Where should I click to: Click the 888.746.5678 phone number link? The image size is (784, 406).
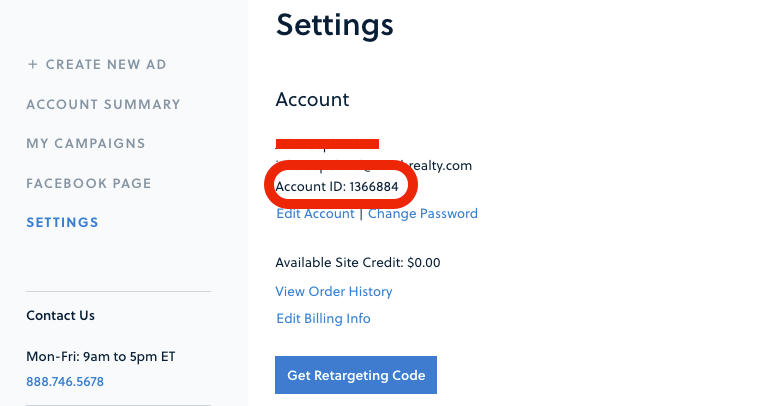(x=65, y=381)
